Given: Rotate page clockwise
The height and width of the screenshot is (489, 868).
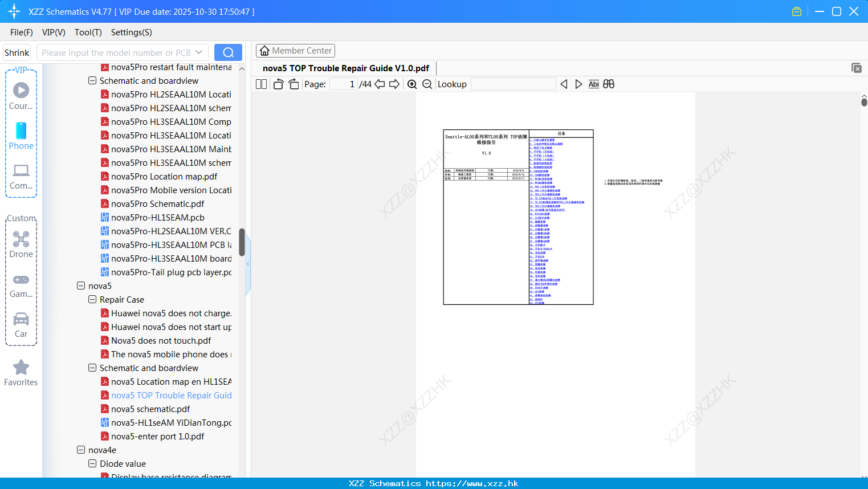Looking at the screenshot, I should point(294,84).
